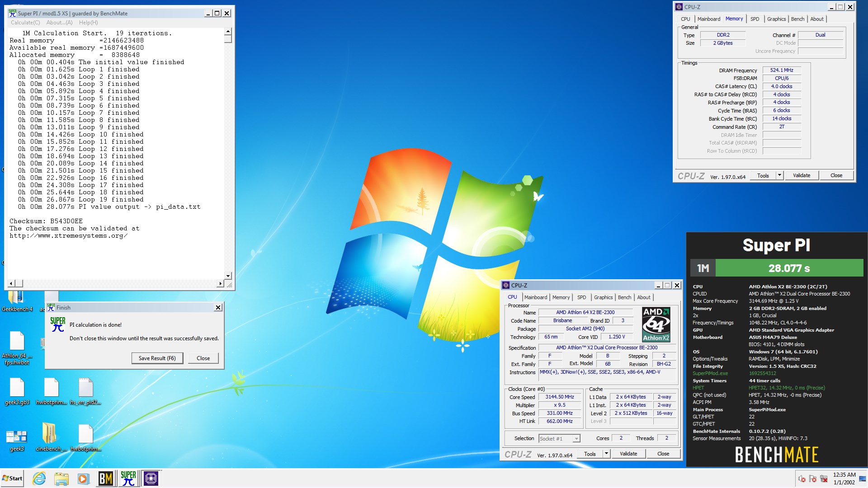
Task: Click the muted volume tray icon
Action: 802,479
